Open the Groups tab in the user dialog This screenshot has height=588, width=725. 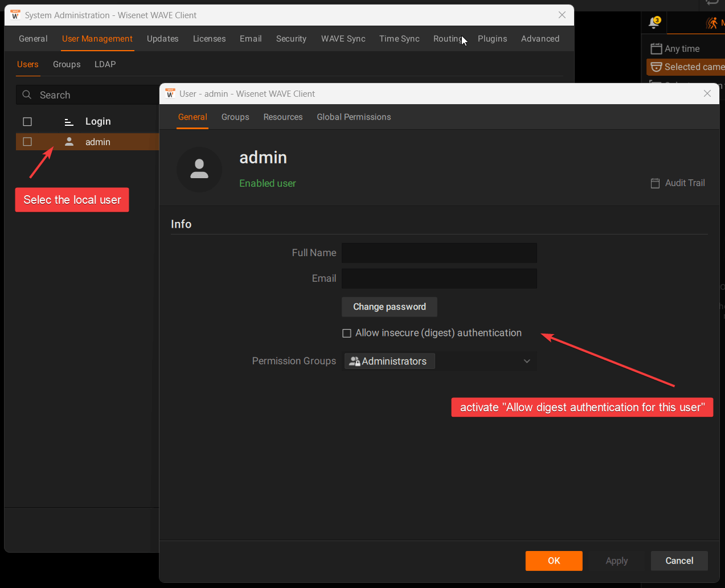tap(235, 117)
